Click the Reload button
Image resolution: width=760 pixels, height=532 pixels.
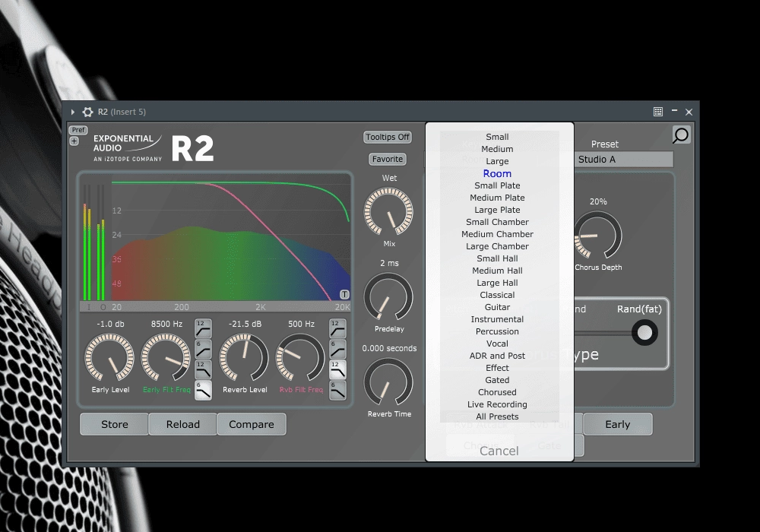click(182, 424)
